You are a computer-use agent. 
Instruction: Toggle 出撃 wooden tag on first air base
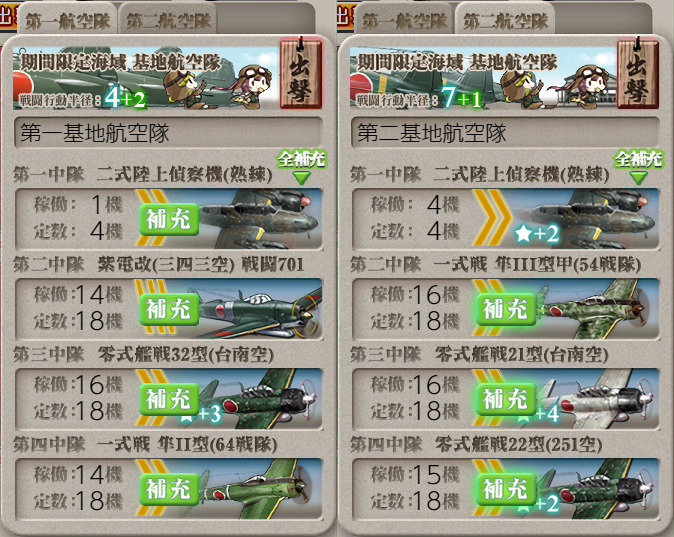pyautogui.click(x=301, y=72)
